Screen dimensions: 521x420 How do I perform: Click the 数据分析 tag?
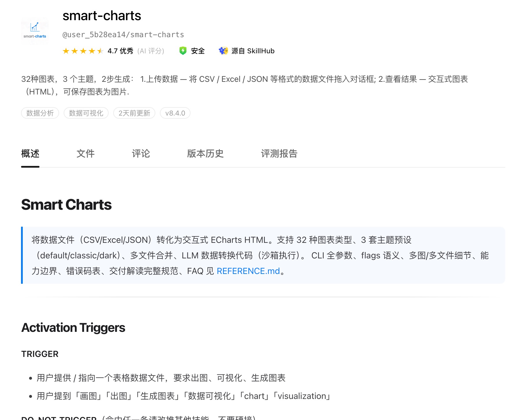pyautogui.click(x=40, y=113)
